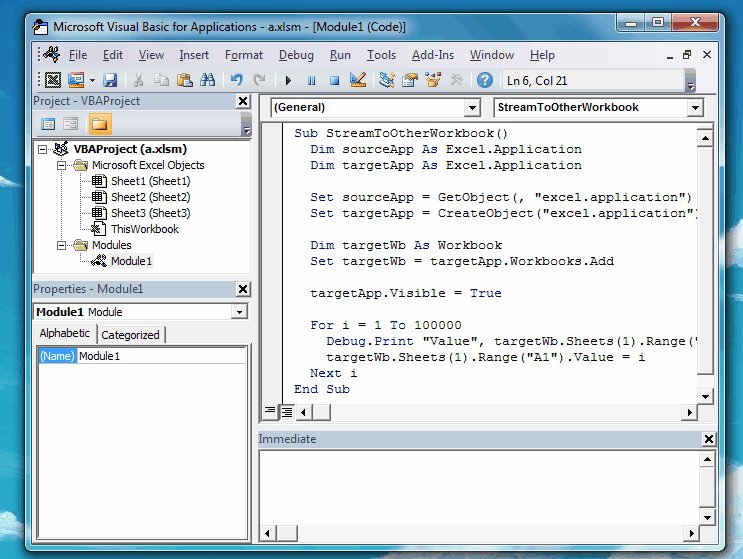
Task: Click the Reset stop icon
Action: click(x=335, y=80)
